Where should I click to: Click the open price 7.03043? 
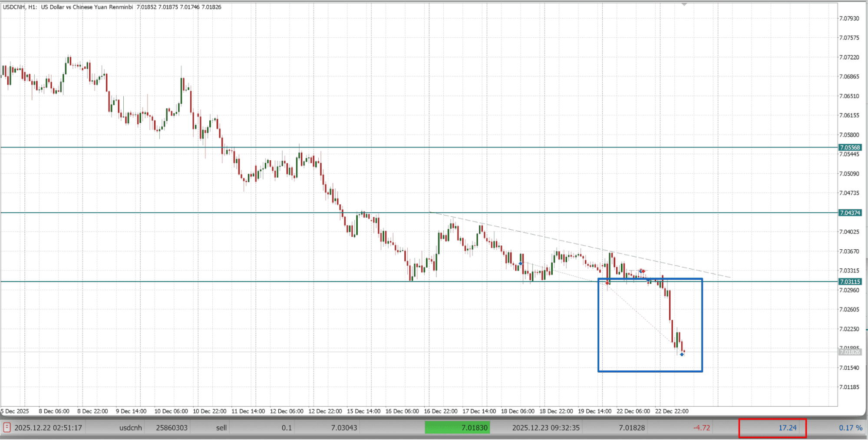pyautogui.click(x=344, y=428)
